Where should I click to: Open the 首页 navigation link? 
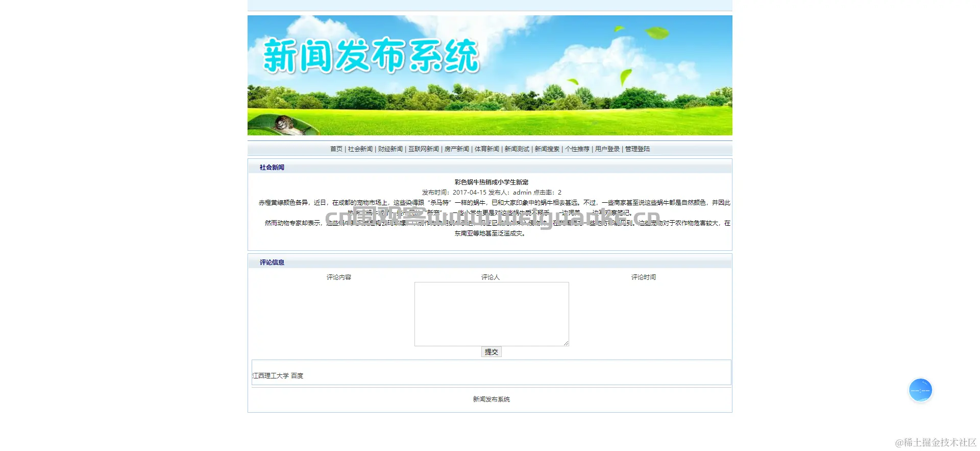coord(336,149)
